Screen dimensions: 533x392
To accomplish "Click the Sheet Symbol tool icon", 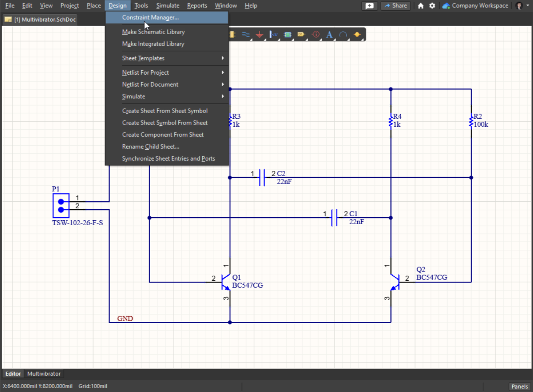I will [287, 34].
